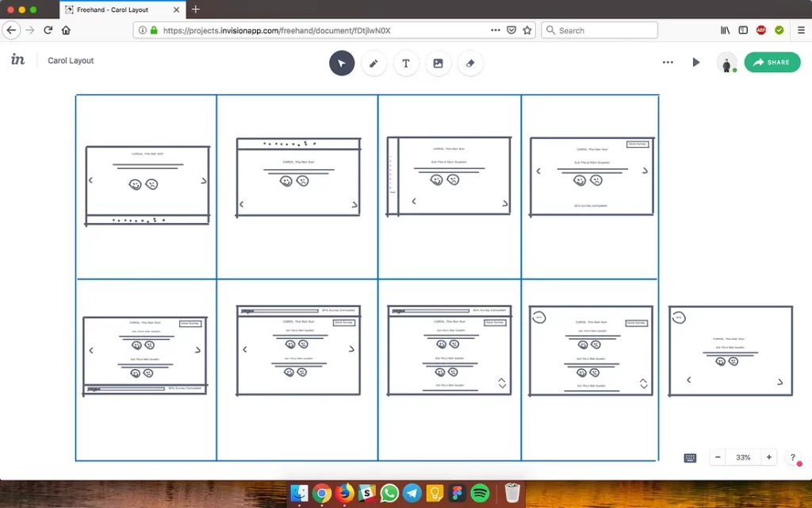Click the InVision logo

pos(17,60)
